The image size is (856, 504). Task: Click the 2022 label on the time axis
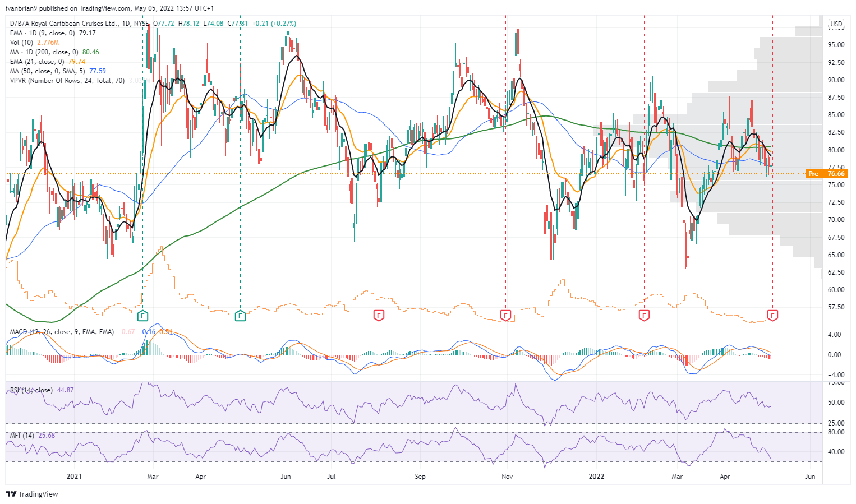pos(596,477)
